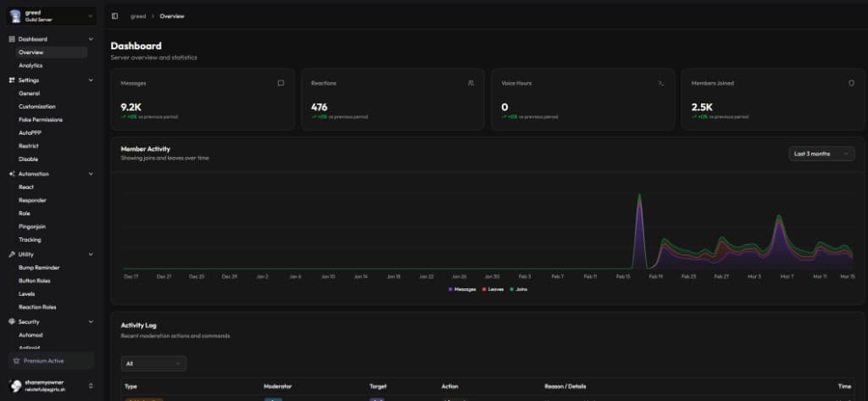Click the Automation sparkle icon

[x=12, y=174]
